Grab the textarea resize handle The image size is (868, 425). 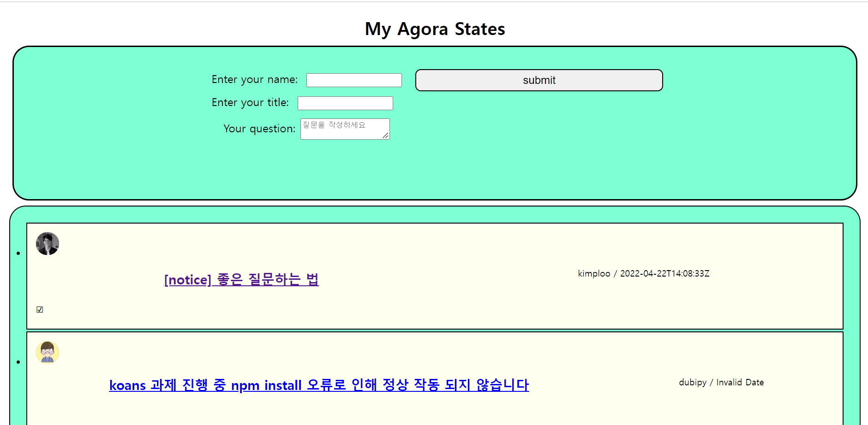pyautogui.click(x=385, y=135)
